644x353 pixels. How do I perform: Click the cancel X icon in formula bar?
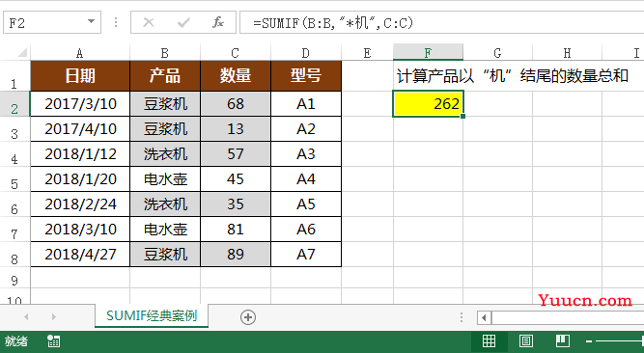pyautogui.click(x=149, y=22)
